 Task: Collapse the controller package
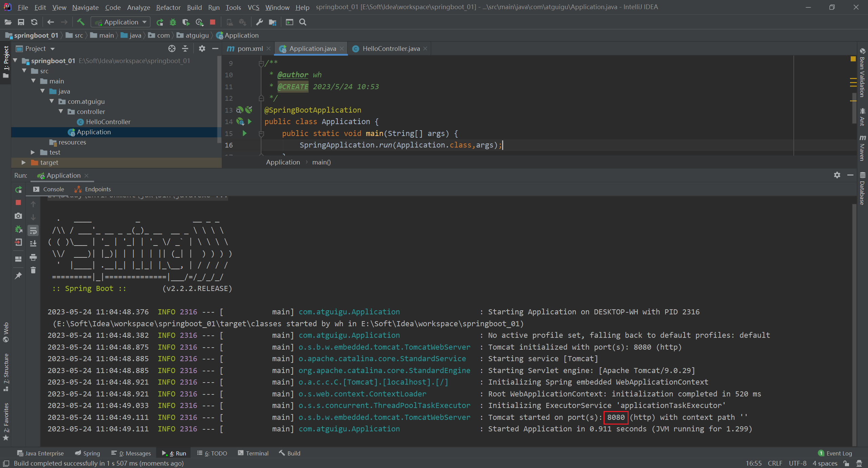(x=61, y=112)
